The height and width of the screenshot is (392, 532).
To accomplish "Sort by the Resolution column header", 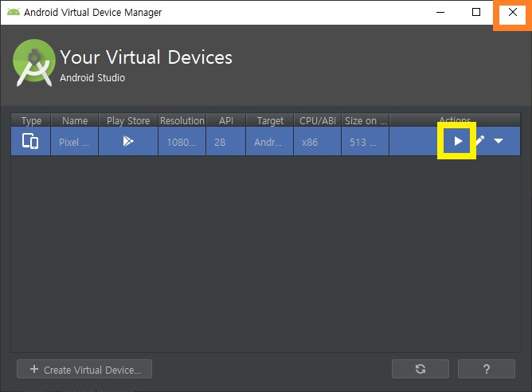I will (x=182, y=120).
